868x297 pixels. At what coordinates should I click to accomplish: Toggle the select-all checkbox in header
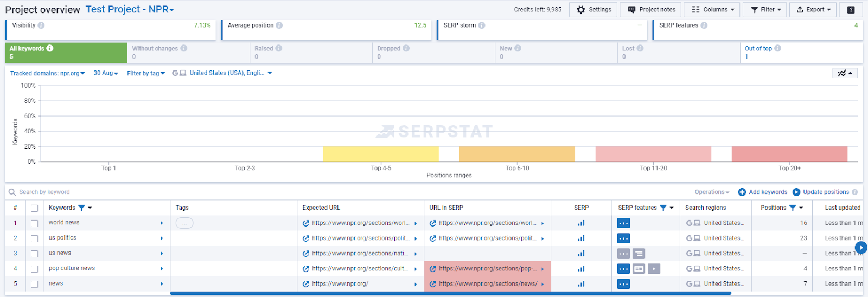(x=34, y=208)
